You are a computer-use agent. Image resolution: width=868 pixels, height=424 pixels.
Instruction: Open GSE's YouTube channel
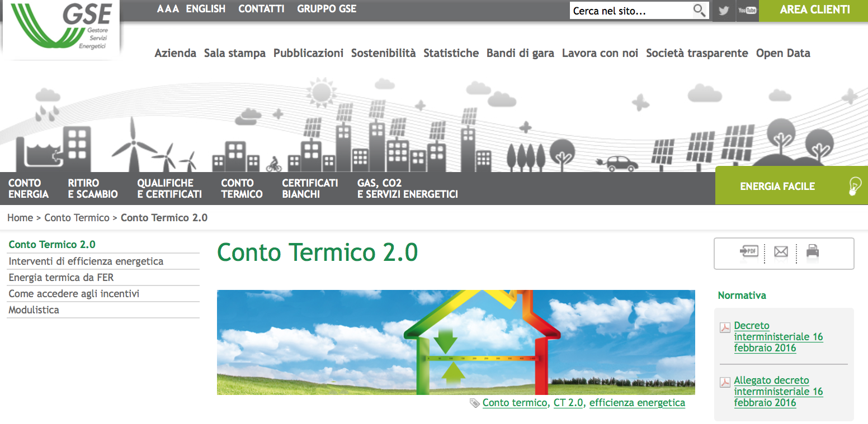(x=747, y=11)
